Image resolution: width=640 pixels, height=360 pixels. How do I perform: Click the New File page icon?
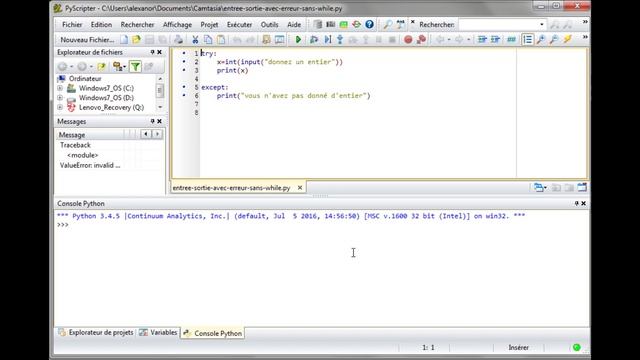pyautogui.click(x=124, y=40)
